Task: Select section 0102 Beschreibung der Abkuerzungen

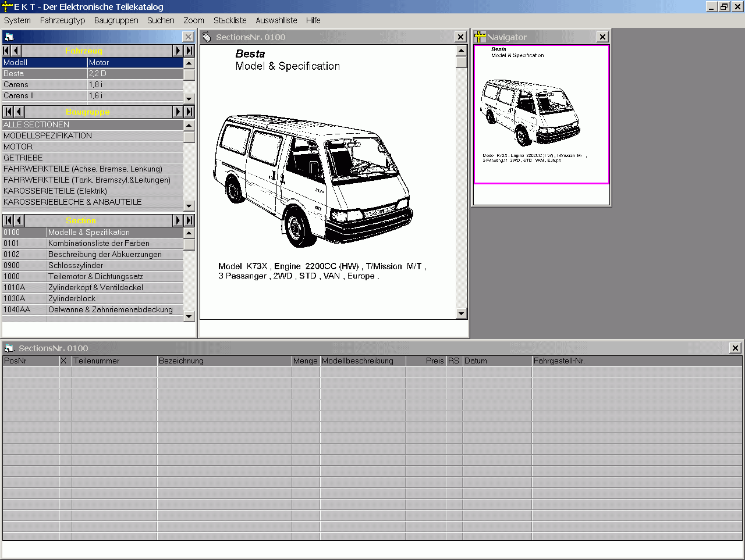Action: point(93,255)
